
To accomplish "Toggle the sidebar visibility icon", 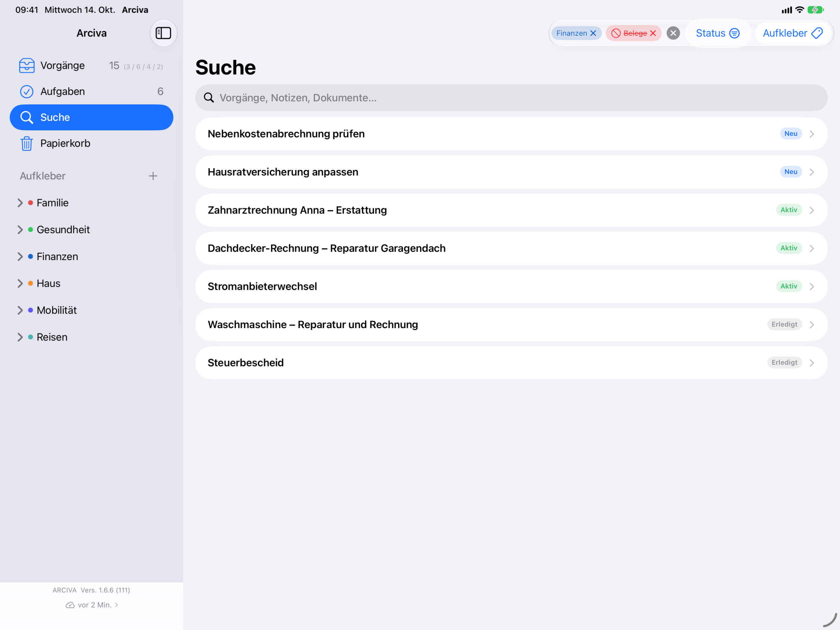I will tap(163, 33).
